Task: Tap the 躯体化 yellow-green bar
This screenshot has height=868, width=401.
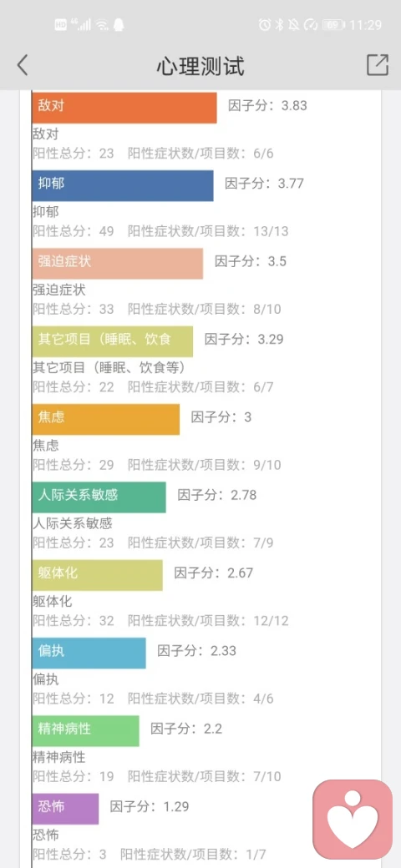Action: (98, 575)
